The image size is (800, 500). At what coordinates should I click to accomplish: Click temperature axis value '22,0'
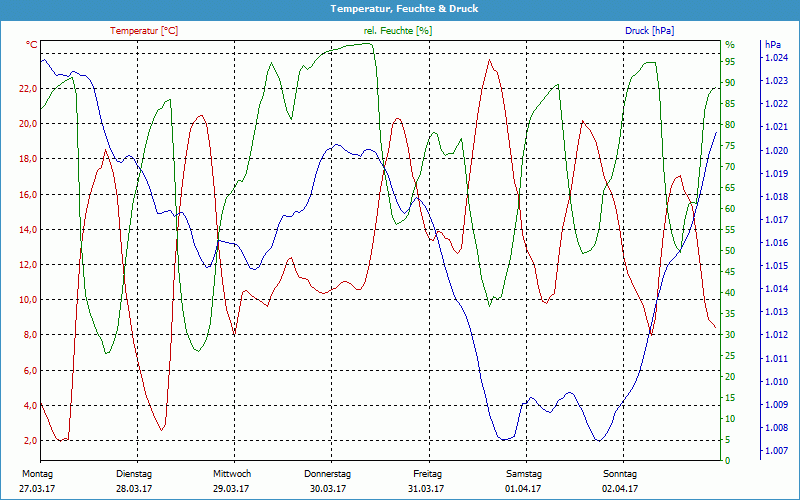(x=28, y=89)
